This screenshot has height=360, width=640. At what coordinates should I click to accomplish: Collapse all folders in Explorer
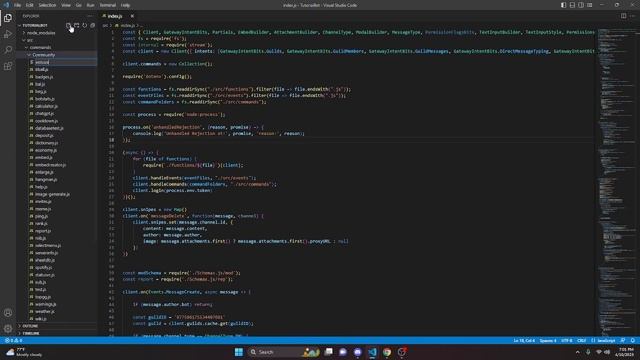93,25
